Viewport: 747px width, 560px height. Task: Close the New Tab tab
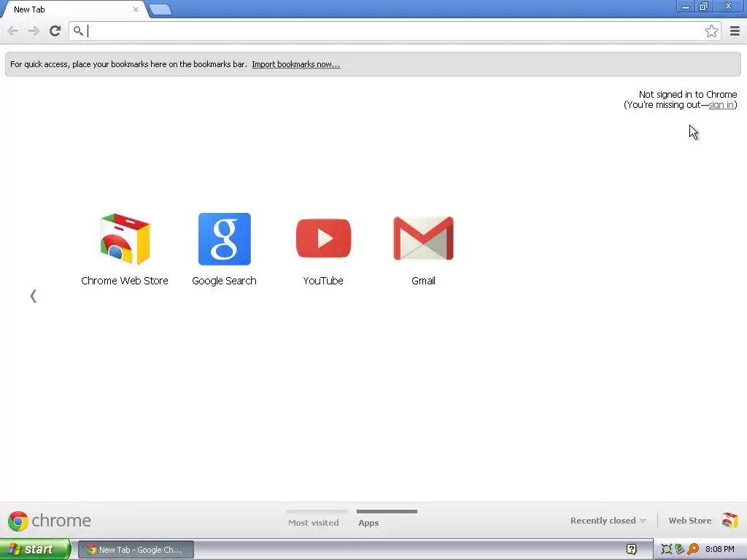(136, 9)
